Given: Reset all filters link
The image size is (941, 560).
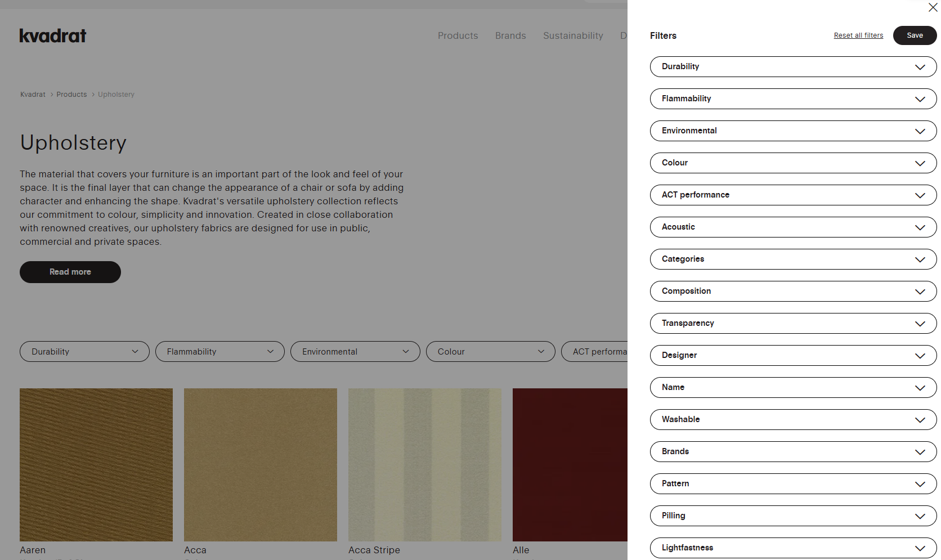Looking at the screenshot, I should click(x=858, y=35).
